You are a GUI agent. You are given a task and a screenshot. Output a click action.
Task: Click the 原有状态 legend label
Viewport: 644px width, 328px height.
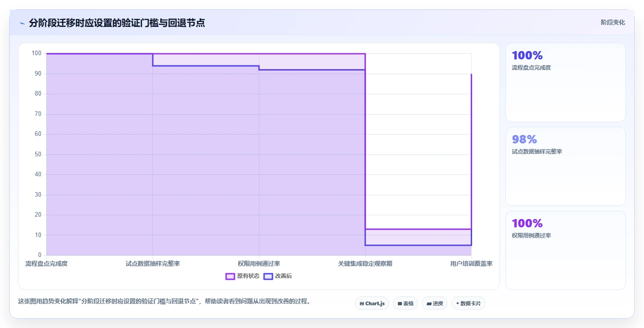click(x=248, y=276)
